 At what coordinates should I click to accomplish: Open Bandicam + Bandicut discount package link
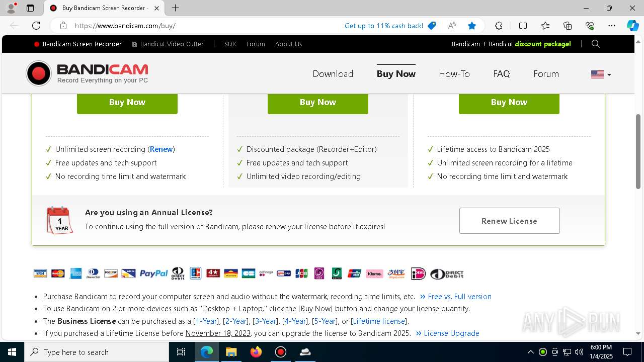pyautogui.click(x=511, y=44)
